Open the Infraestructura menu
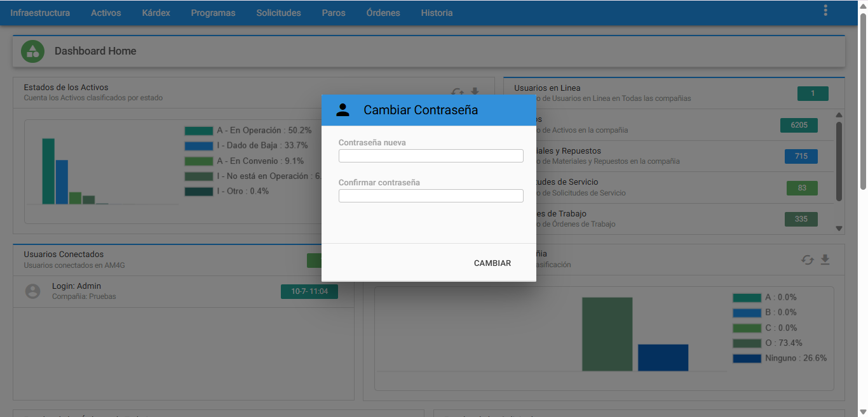 (40, 13)
